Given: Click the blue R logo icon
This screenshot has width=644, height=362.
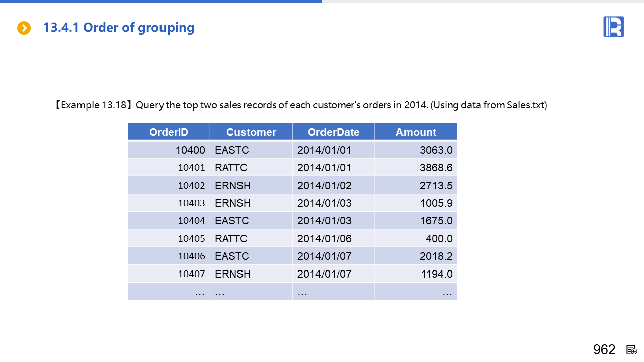Looking at the screenshot, I should click(613, 27).
